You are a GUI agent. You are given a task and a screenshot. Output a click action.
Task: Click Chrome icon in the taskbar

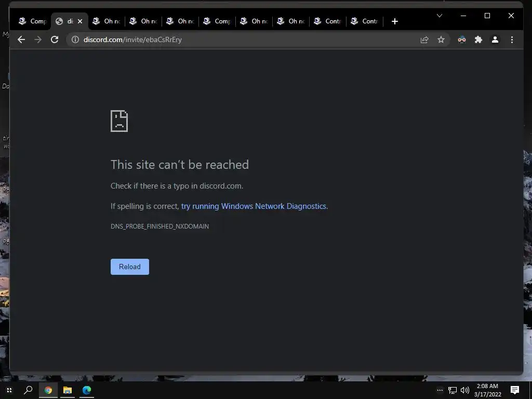[x=48, y=390]
